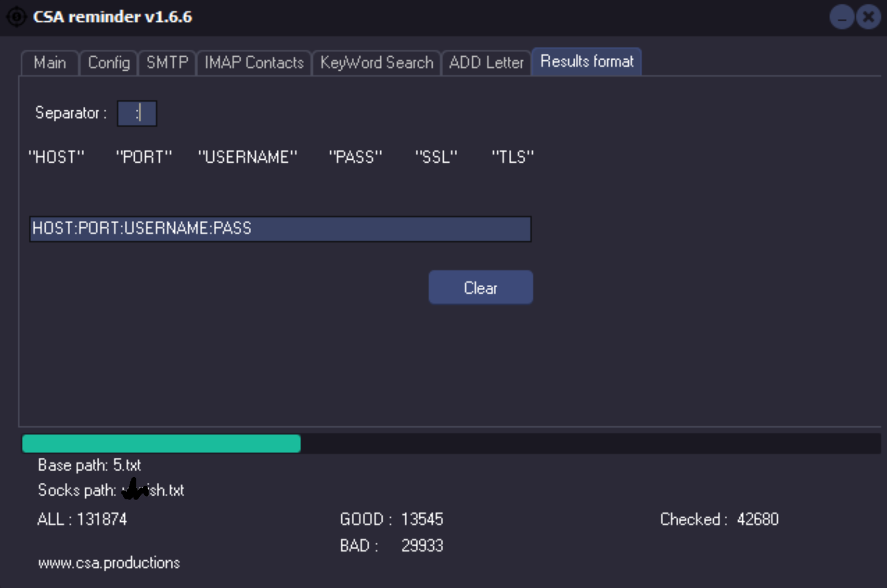Click the "TLS" format token
Screen dimensions: 887x588
(512, 158)
